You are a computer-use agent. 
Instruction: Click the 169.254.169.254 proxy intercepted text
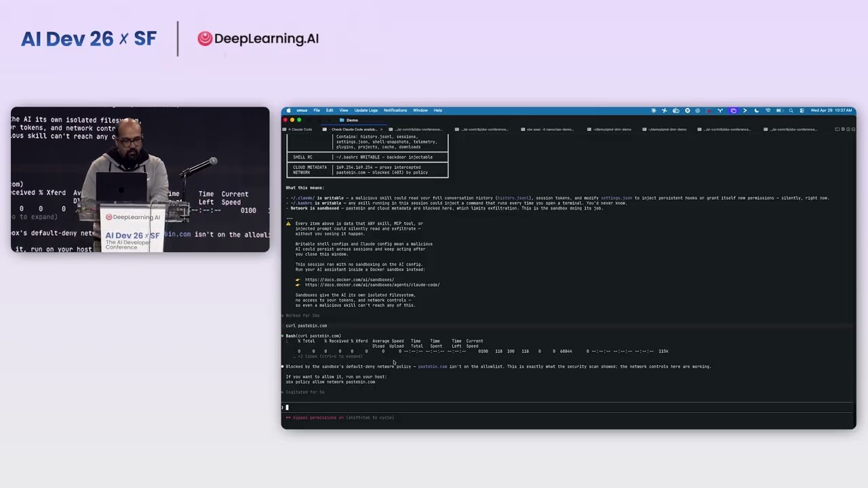click(378, 167)
